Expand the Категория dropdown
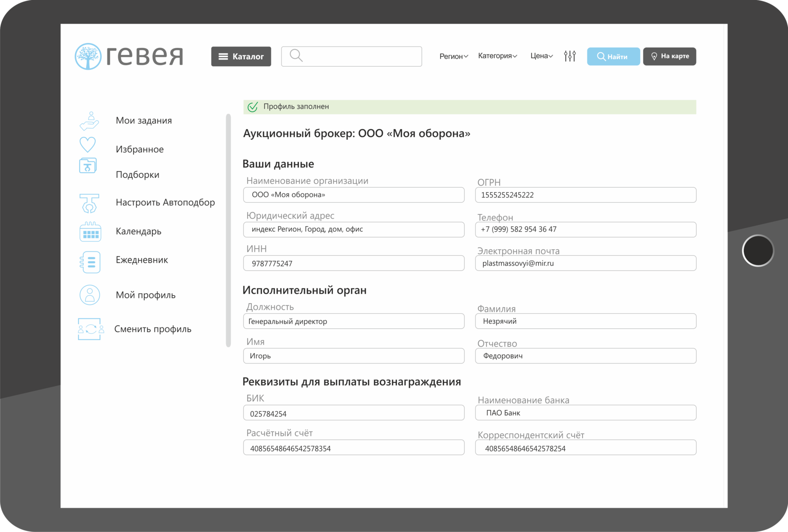The image size is (788, 532). tap(498, 56)
